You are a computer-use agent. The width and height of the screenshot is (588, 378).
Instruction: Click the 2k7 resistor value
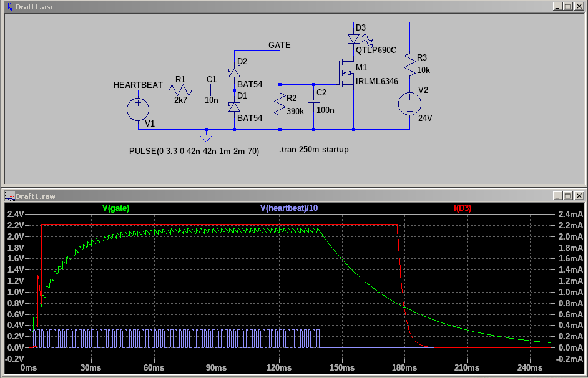(x=180, y=100)
